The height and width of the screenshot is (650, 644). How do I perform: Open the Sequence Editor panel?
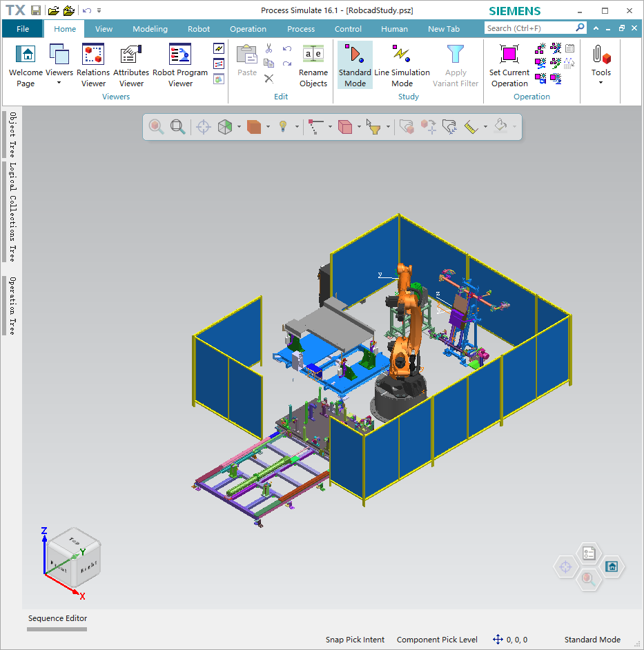[57, 618]
